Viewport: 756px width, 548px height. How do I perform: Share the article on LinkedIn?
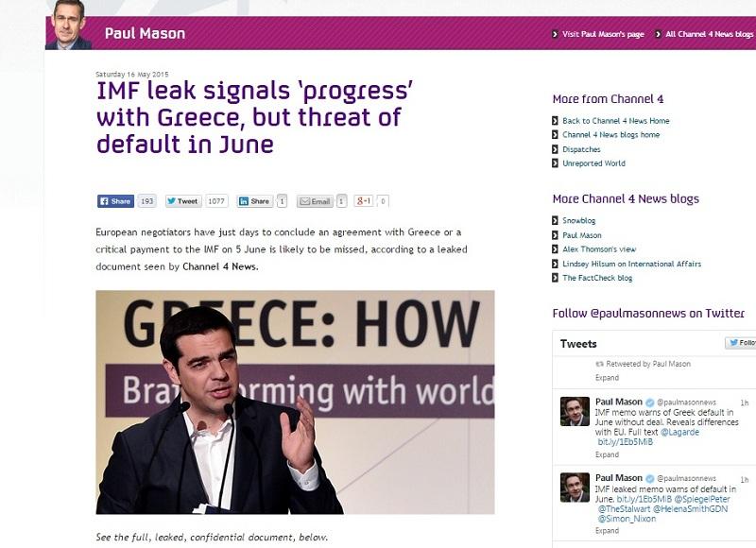(255, 201)
